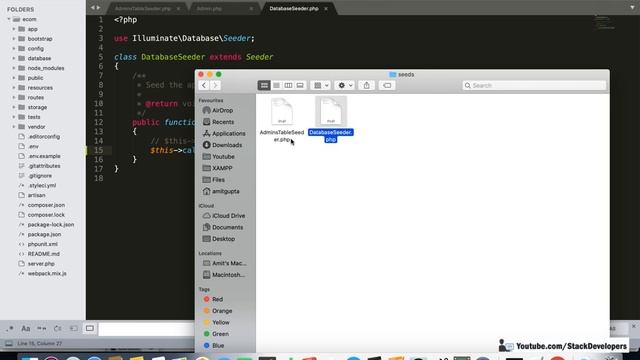This screenshot has height=360, width=640.
Task: Open webpack.mix.js in sidebar
Action: (47, 273)
